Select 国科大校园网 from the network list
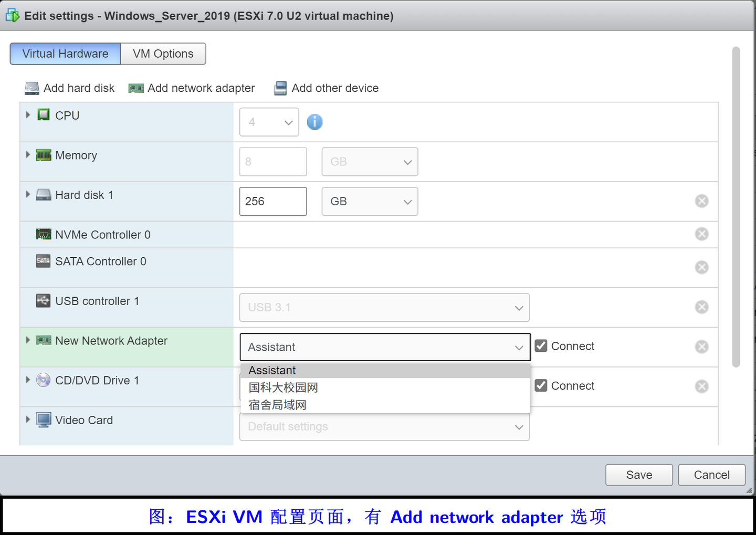Viewport: 756px width, 535px height. 283,387
